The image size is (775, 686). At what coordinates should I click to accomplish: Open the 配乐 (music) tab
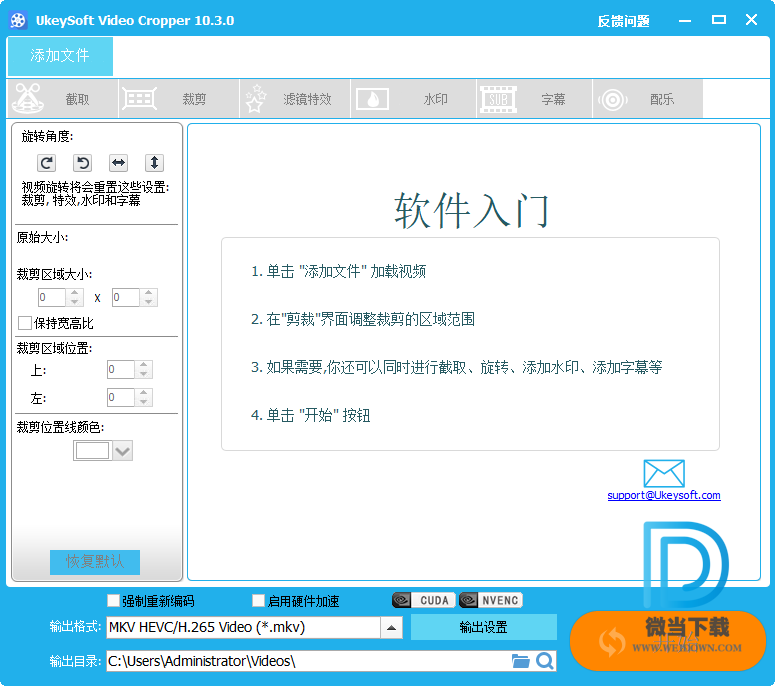647,99
